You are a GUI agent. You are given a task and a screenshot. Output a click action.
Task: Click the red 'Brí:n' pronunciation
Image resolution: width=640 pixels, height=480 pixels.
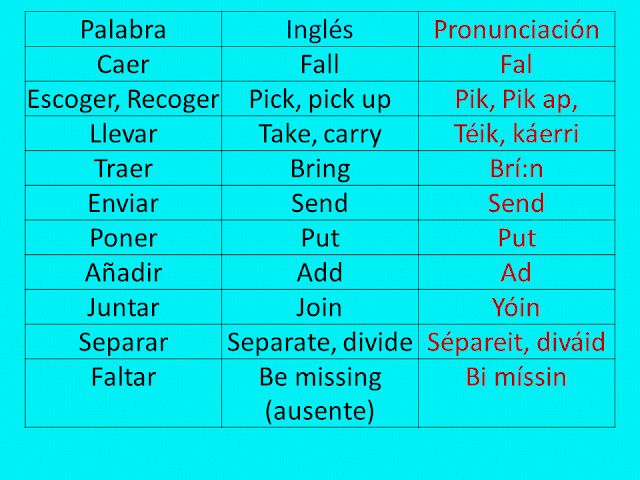point(516,168)
